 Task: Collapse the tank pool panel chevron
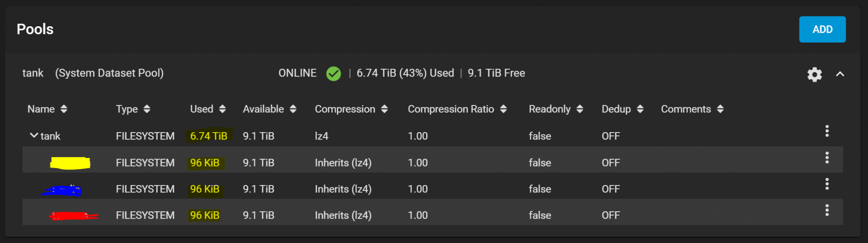point(840,74)
